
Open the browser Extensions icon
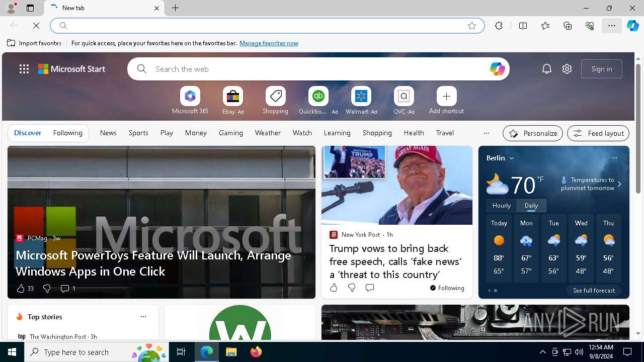click(x=499, y=26)
